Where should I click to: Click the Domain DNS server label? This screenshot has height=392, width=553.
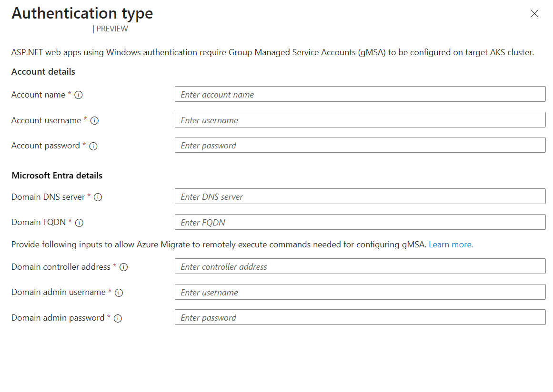[x=48, y=197]
